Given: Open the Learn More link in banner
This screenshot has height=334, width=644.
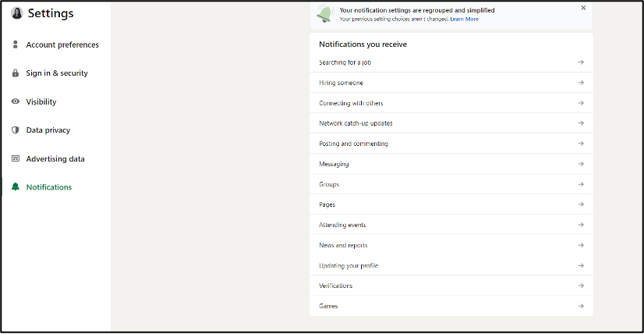Looking at the screenshot, I should [464, 19].
